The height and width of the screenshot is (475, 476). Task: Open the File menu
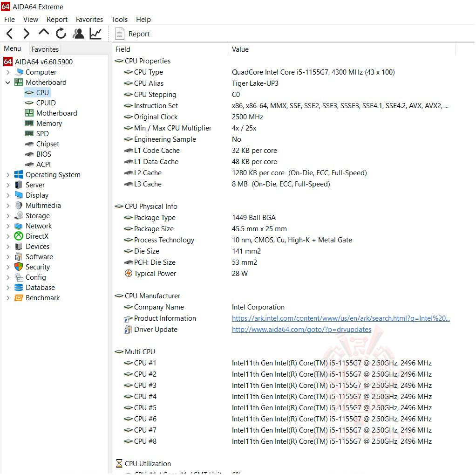click(x=9, y=20)
